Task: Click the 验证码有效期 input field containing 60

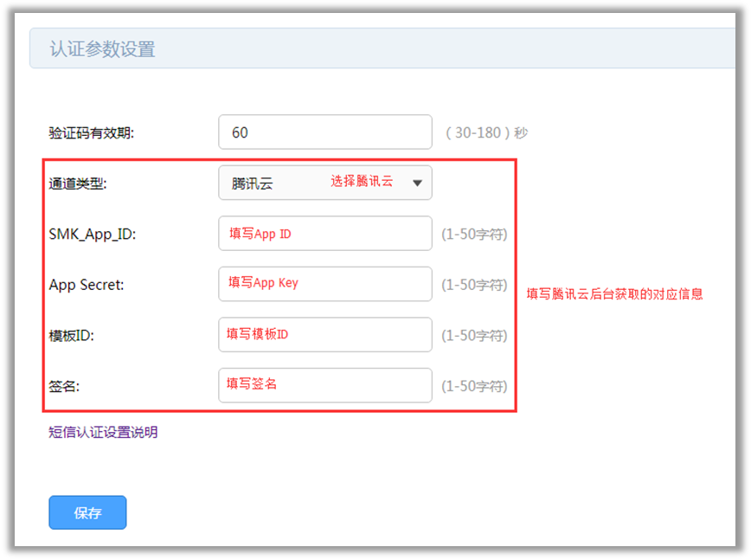Action: (x=324, y=132)
